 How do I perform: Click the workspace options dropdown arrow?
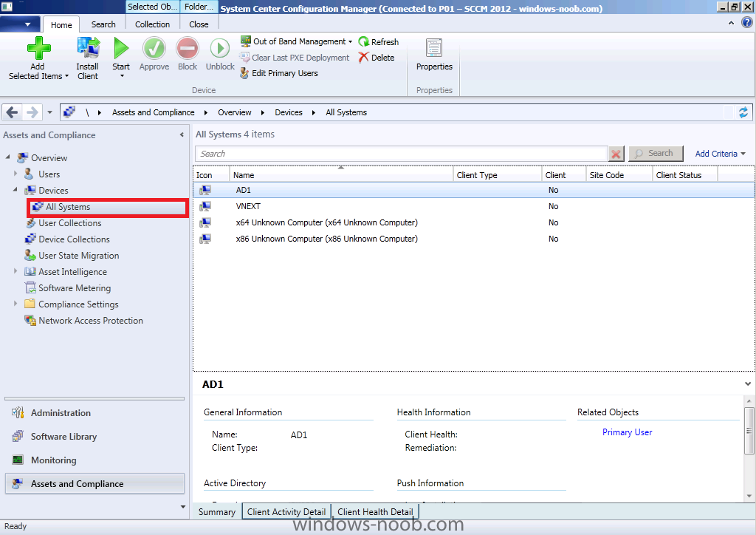(183, 506)
